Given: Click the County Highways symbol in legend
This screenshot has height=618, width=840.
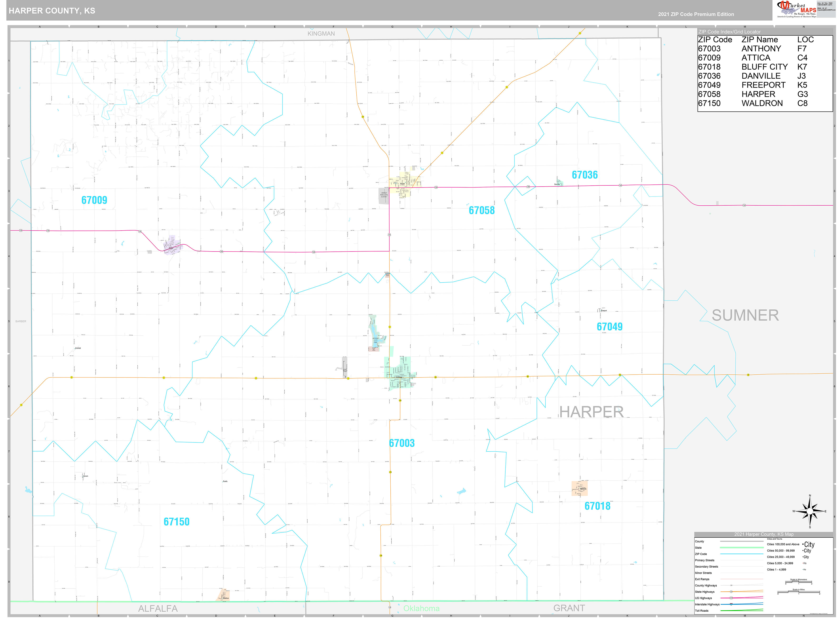Looking at the screenshot, I should coord(732,585).
